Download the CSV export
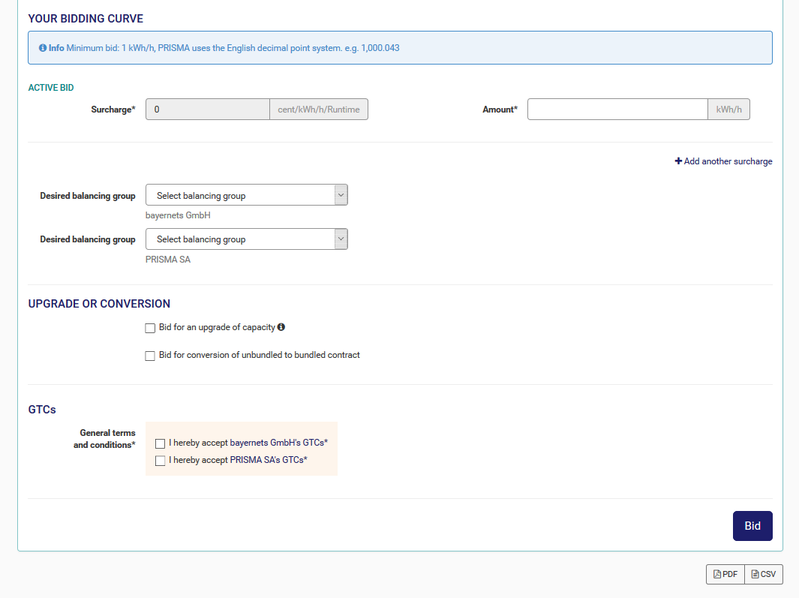This screenshot has height=598, width=799. coord(763,574)
